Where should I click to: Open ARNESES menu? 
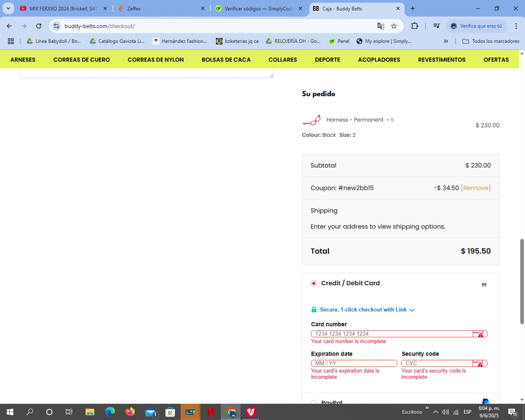pyautogui.click(x=23, y=59)
